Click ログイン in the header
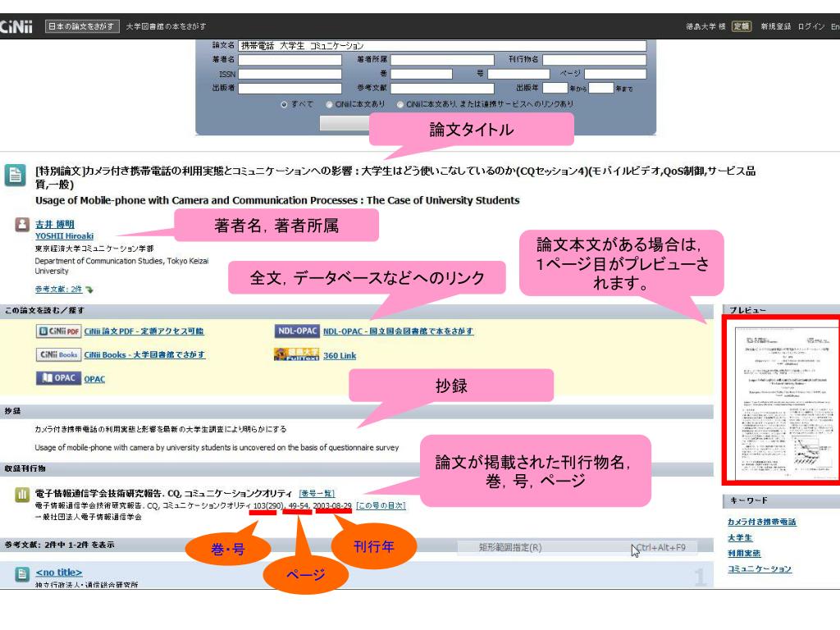This screenshot has height=630, width=840. (811, 26)
